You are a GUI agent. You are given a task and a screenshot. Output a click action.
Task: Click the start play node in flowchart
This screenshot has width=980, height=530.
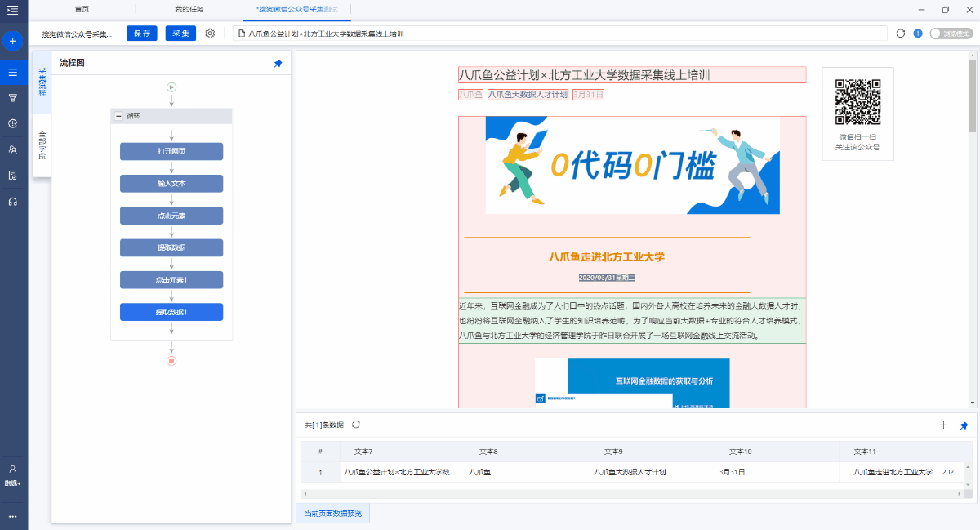pos(171,87)
